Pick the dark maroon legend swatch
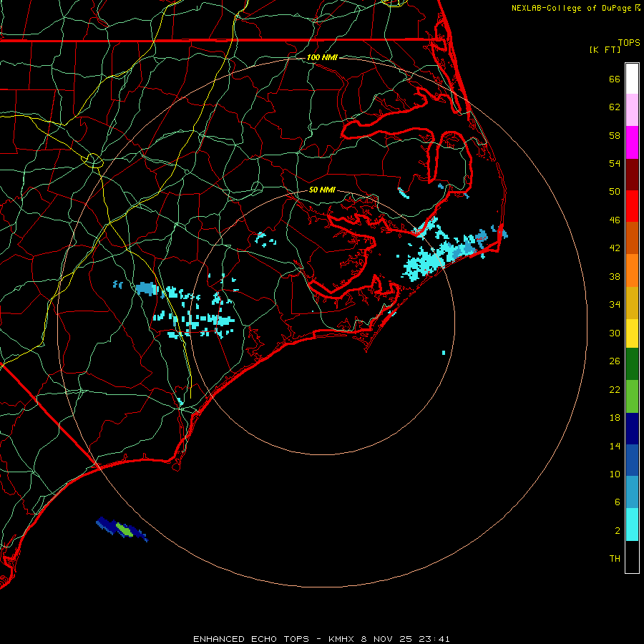 click(632, 175)
